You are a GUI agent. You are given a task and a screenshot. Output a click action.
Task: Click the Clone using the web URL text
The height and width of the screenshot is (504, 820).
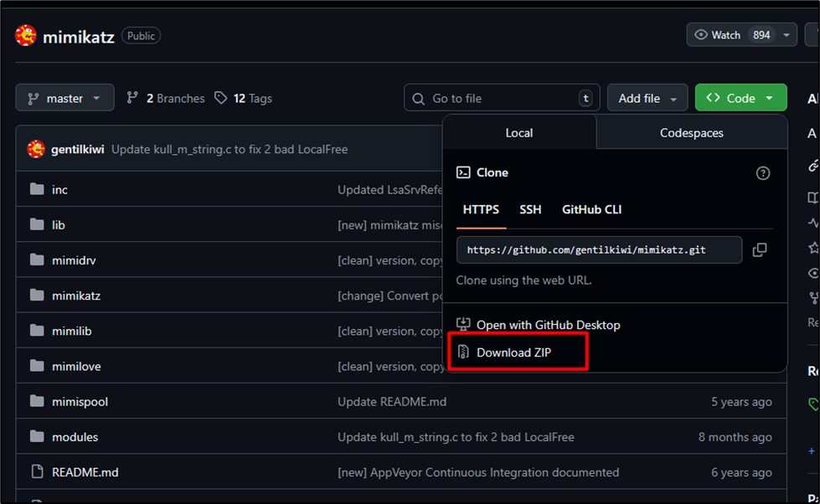click(523, 280)
